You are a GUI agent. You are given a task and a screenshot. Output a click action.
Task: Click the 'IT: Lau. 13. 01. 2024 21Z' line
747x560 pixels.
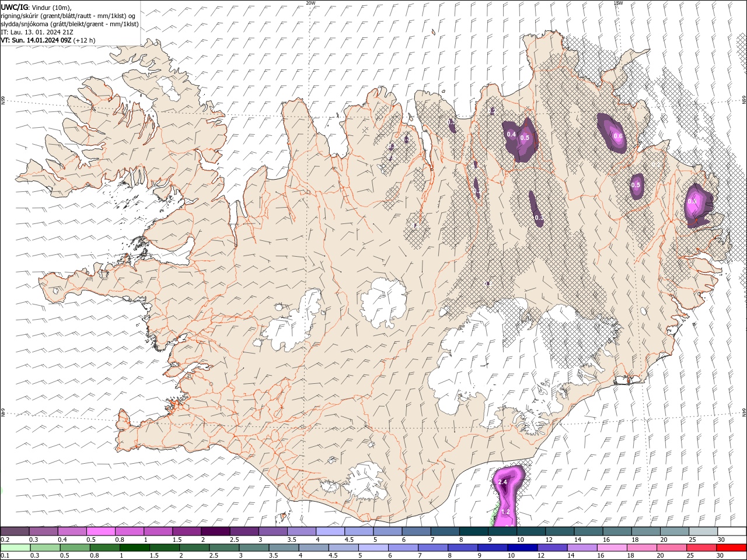pos(37,32)
